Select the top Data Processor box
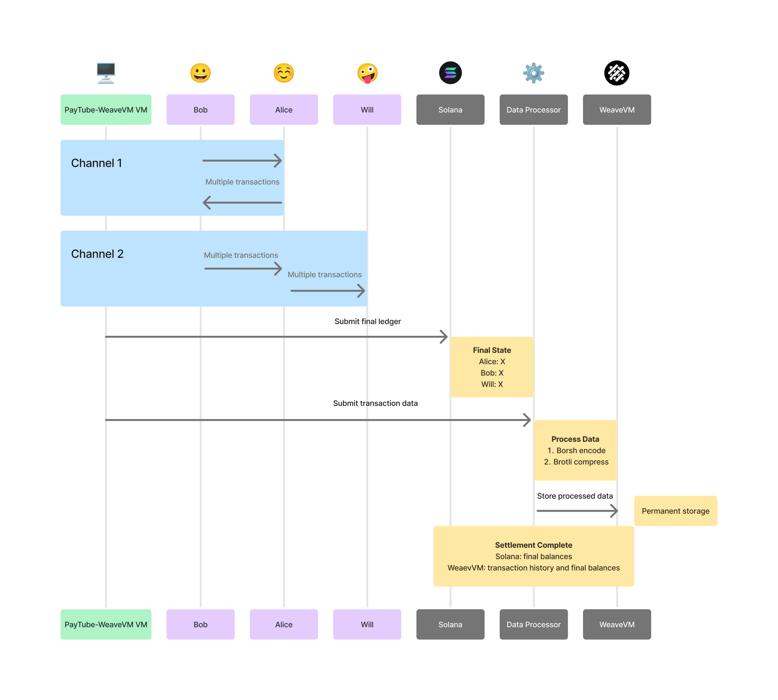Viewport: 778px width, 700px height. click(534, 110)
